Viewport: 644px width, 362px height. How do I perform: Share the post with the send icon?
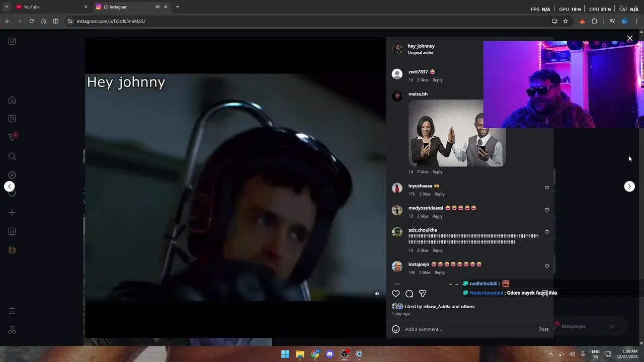(x=423, y=294)
